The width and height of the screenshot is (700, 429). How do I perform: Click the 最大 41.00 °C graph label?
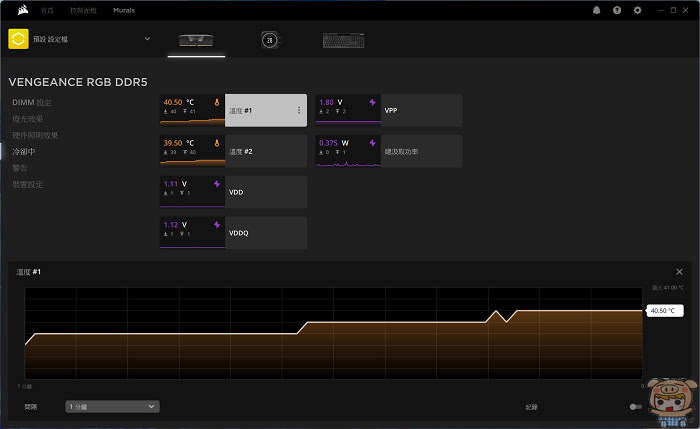[x=667, y=288]
